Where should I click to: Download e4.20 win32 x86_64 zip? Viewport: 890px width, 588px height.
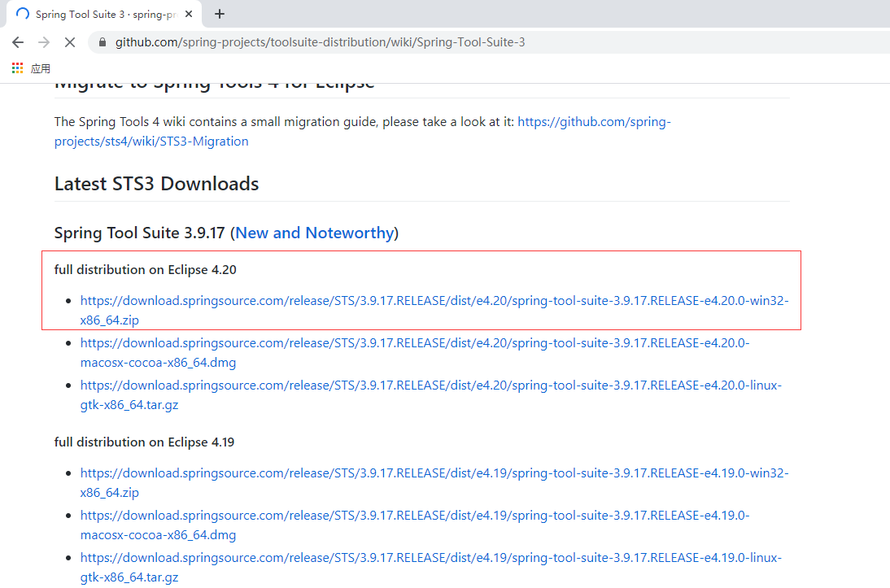(434, 310)
